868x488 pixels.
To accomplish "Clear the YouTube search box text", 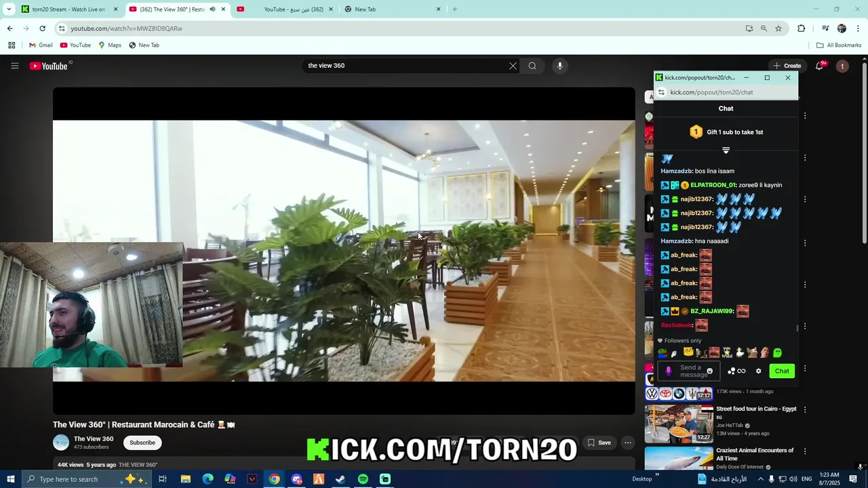I will click(x=513, y=66).
